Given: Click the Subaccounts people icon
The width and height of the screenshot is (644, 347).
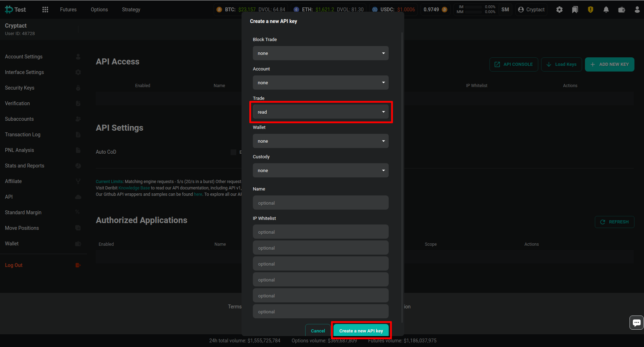Looking at the screenshot, I should 78,119.
